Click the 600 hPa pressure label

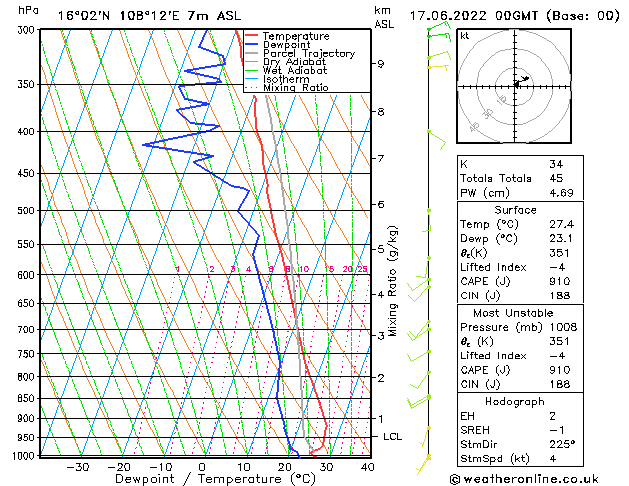pos(28,275)
